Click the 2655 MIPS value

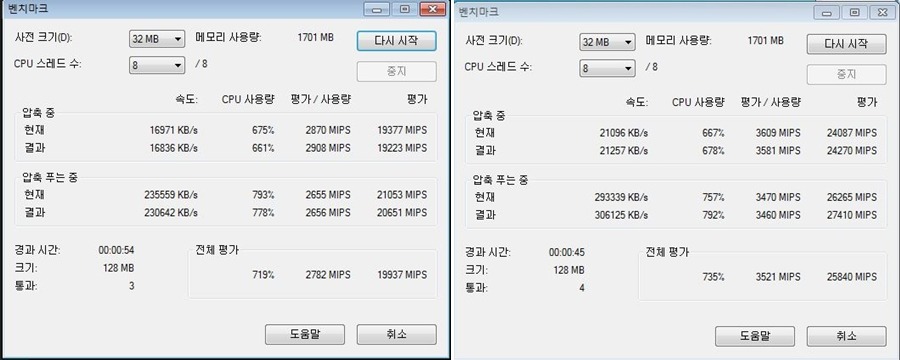[328, 195]
